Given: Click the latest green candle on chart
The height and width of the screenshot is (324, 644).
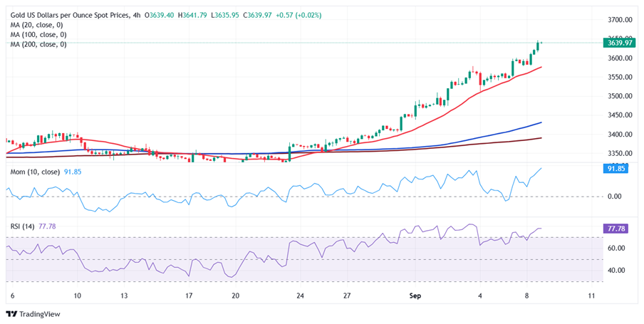Looking at the screenshot, I should (536, 47).
